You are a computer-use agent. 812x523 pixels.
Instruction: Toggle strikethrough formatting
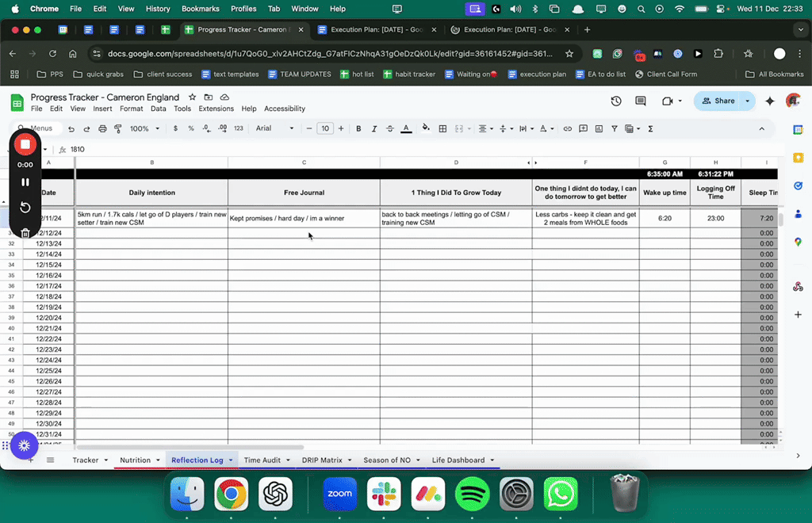390,129
